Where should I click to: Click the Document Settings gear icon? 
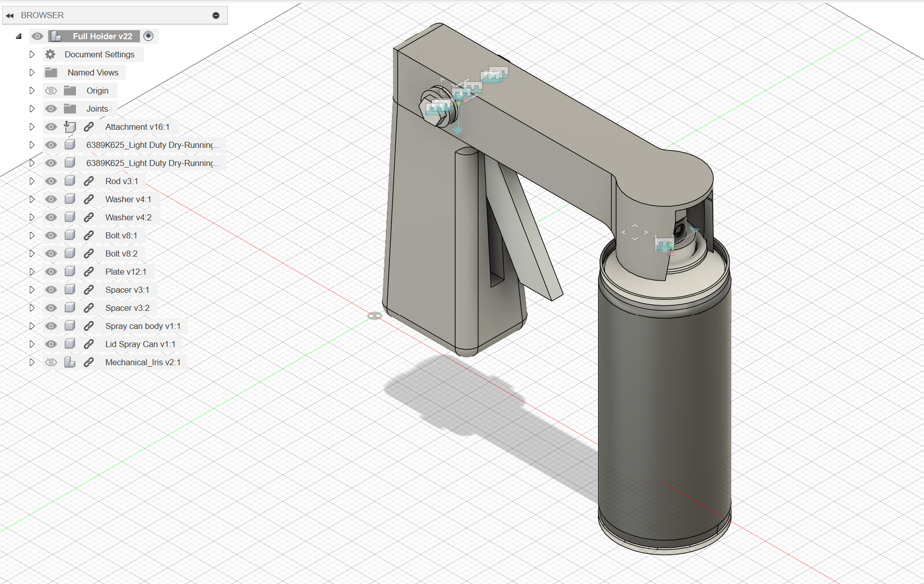tap(50, 54)
